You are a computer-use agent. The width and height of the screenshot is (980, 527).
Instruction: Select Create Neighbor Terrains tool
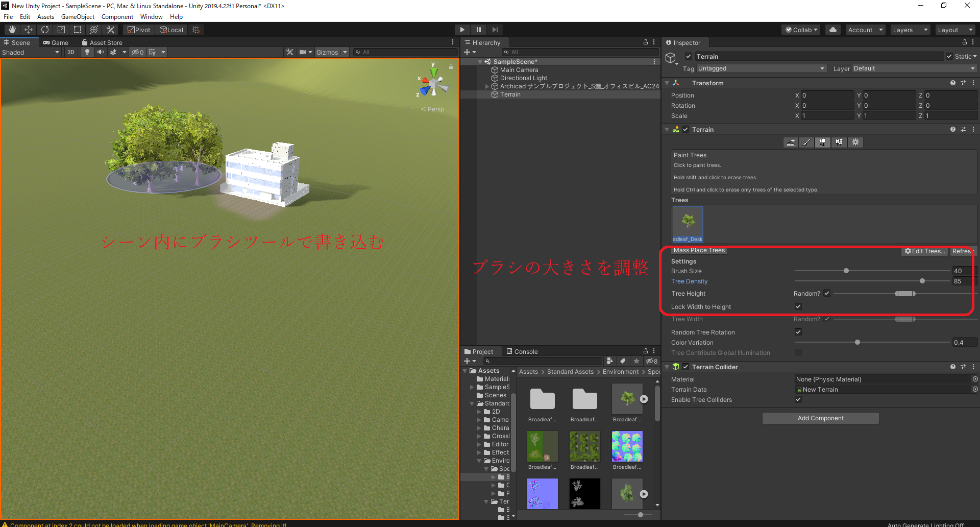(x=791, y=142)
